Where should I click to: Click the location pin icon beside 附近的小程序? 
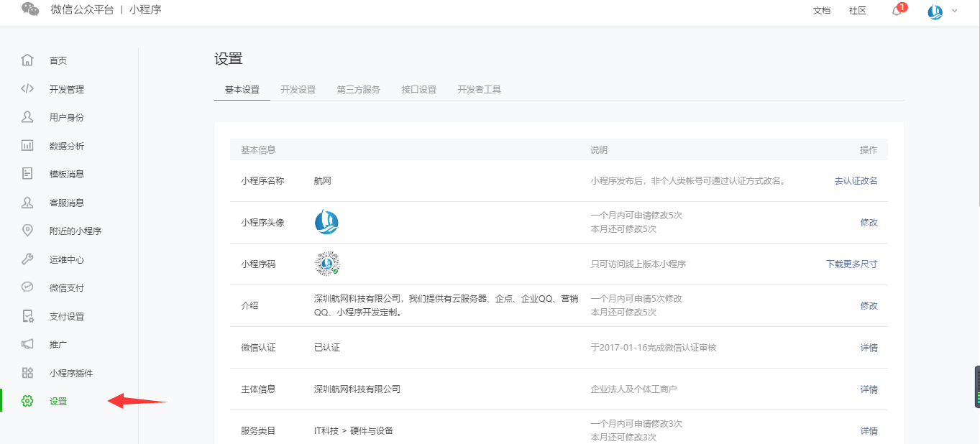coord(27,231)
